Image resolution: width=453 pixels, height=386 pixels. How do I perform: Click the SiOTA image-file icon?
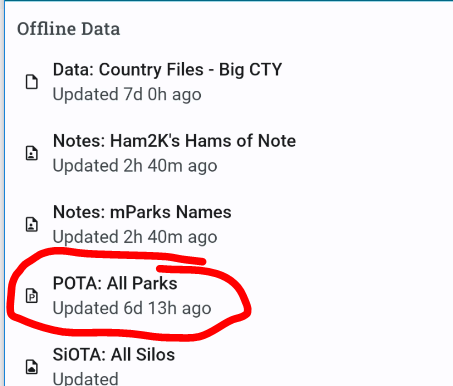click(x=32, y=367)
